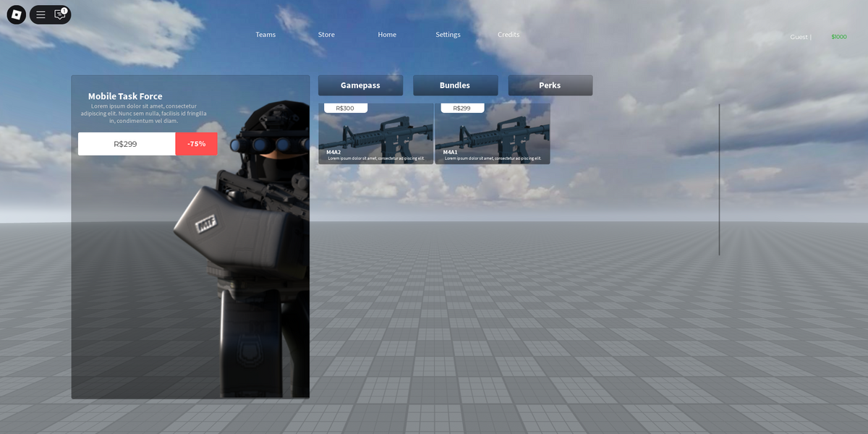
Task: Select the M4A2 weapon card
Action: 375,134
